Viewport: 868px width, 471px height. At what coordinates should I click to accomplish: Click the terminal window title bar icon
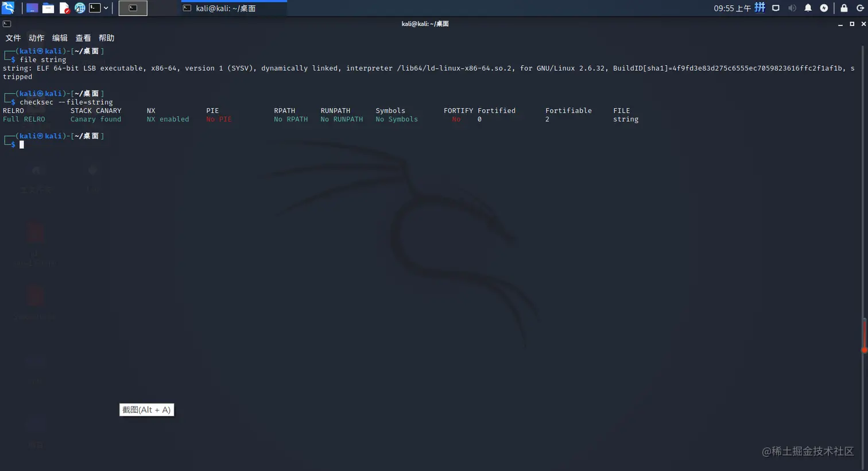click(7, 24)
